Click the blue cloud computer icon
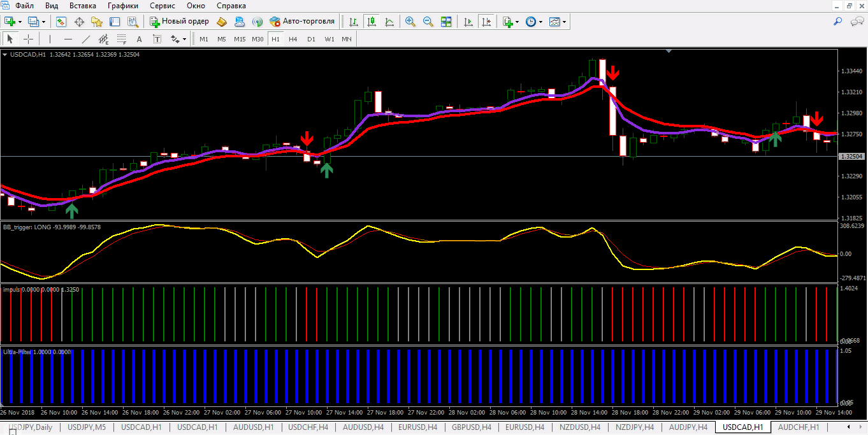Viewport: 868px width, 435px height. [x=240, y=22]
